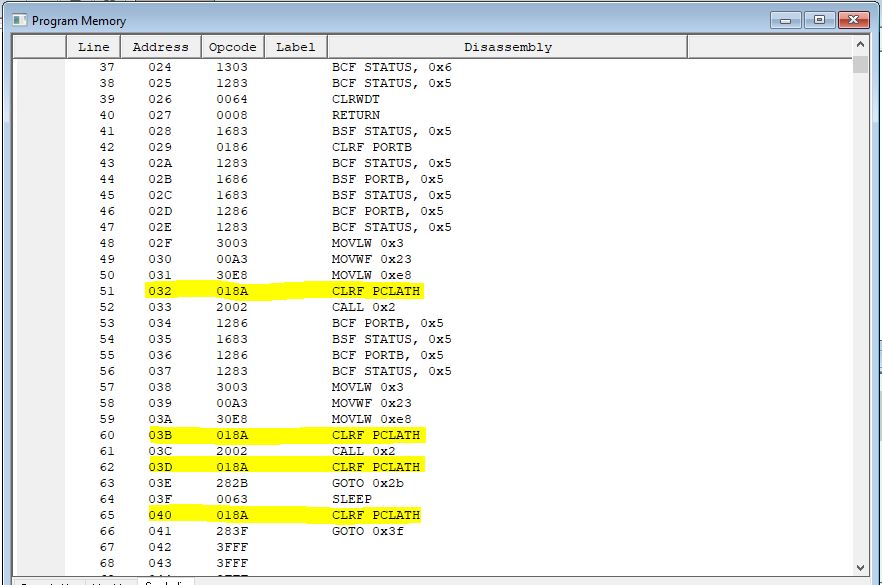Click the Address column header

click(161, 47)
